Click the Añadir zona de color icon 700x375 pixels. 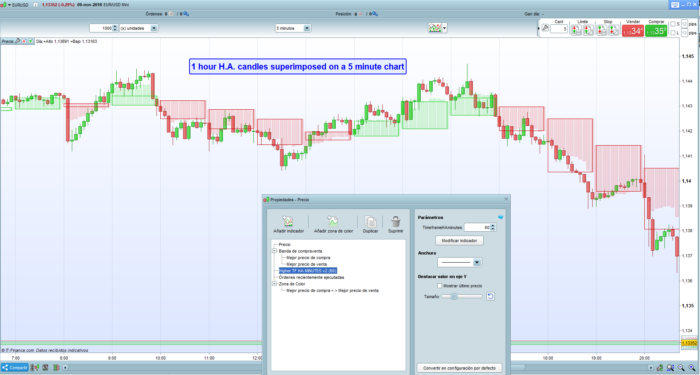point(333,221)
